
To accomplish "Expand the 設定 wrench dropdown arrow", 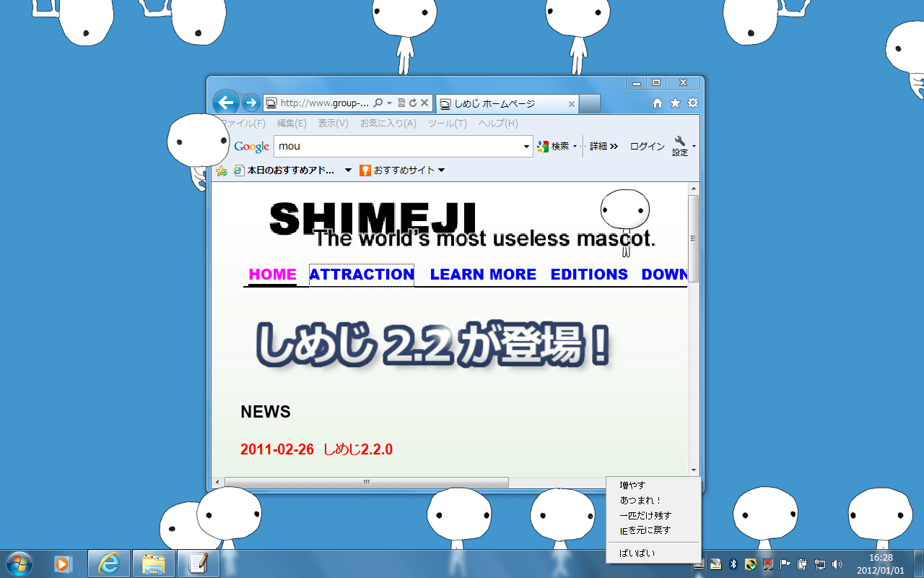I will point(694,147).
